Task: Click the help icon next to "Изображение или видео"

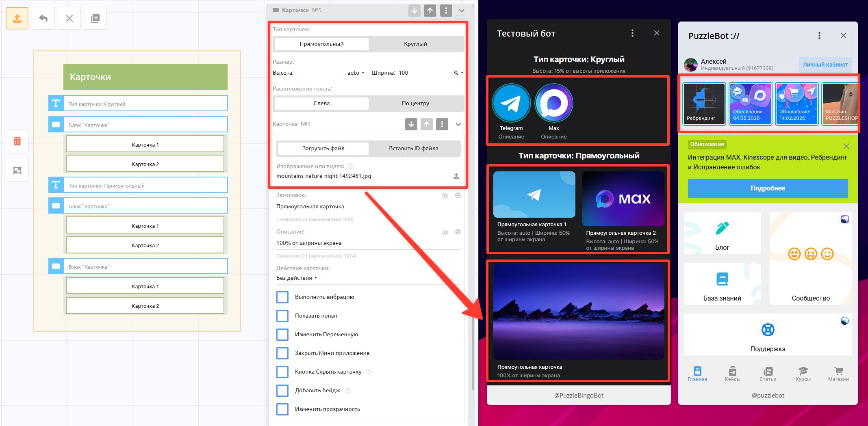Action: [351, 166]
